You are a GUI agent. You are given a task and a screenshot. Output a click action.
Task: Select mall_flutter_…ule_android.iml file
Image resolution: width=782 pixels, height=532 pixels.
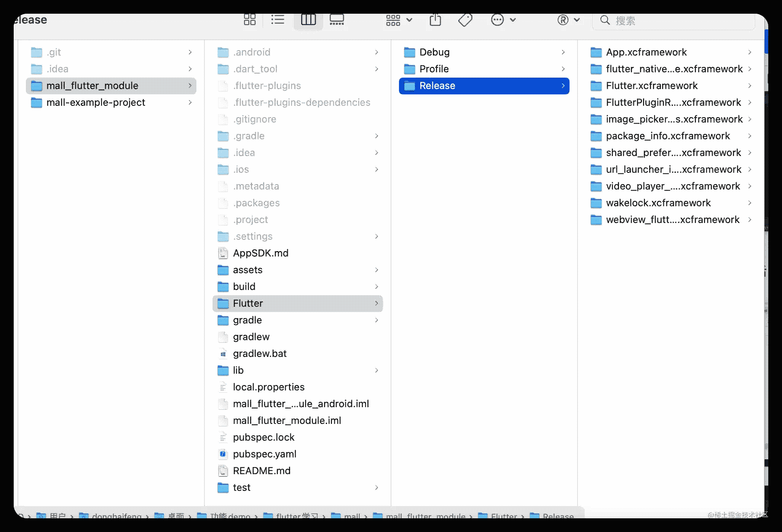[298, 404]
